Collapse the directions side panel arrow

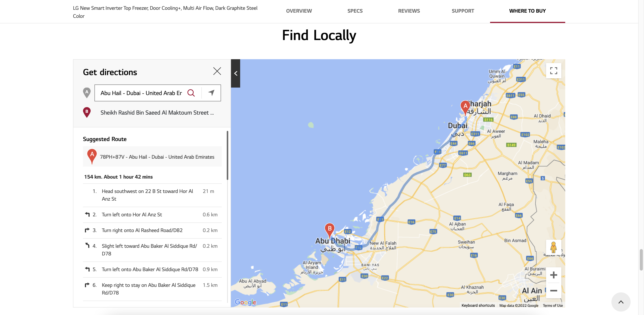[236, 74]
